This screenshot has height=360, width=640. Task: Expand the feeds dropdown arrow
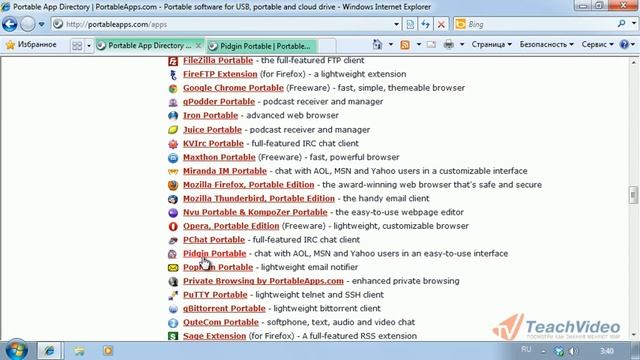click(418, 44)
